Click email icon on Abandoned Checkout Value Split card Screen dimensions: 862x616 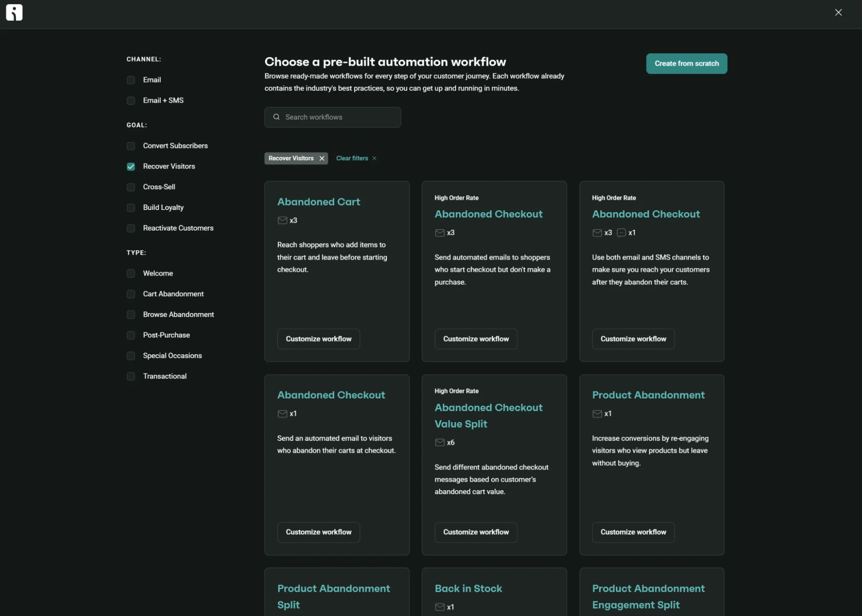pos(440,442)
